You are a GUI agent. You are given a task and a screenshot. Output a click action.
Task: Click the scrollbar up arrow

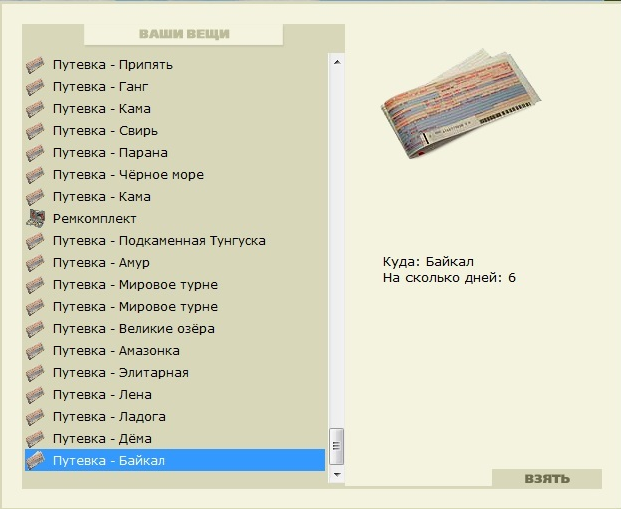click(x=337, y=62)
